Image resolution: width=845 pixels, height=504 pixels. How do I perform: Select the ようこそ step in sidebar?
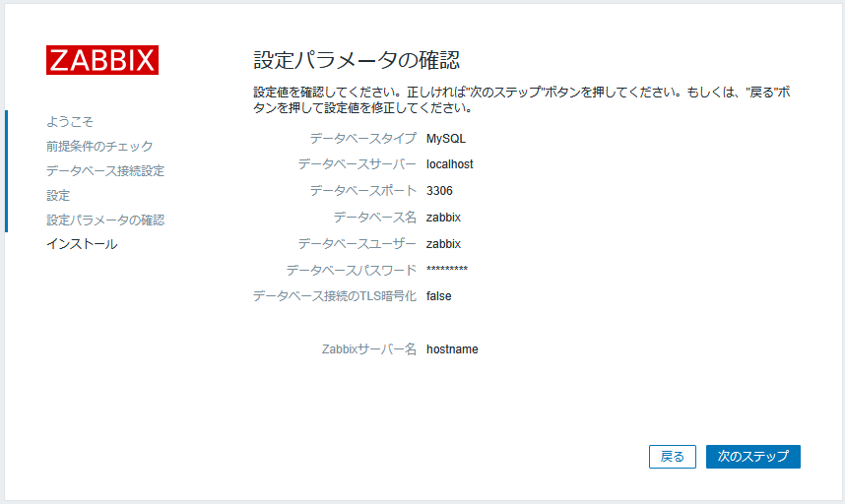[70, 122]
